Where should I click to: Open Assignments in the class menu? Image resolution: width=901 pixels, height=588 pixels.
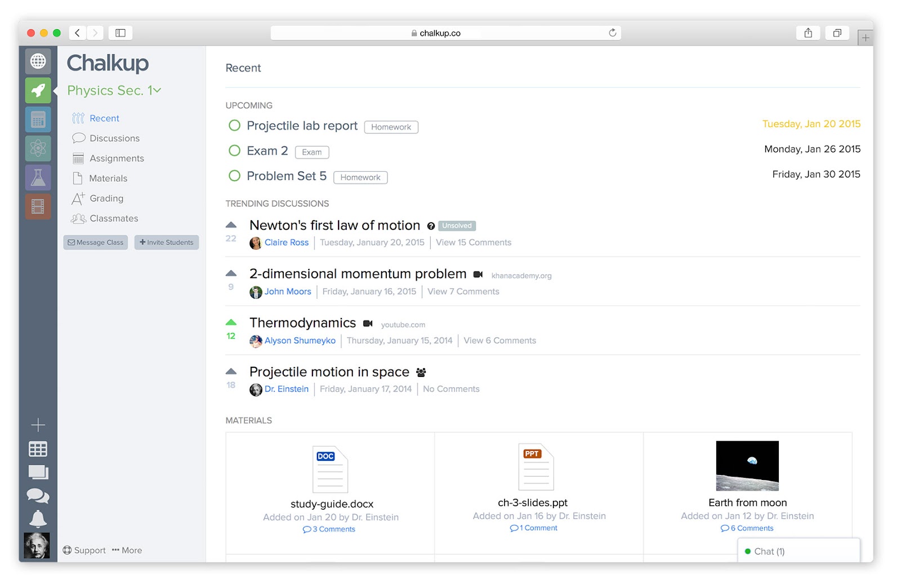108,159
